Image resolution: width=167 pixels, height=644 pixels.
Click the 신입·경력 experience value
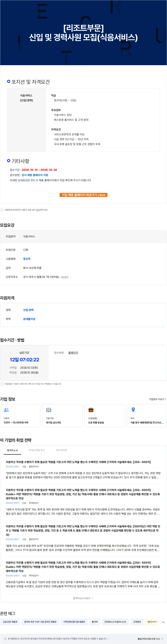[28, 310]
